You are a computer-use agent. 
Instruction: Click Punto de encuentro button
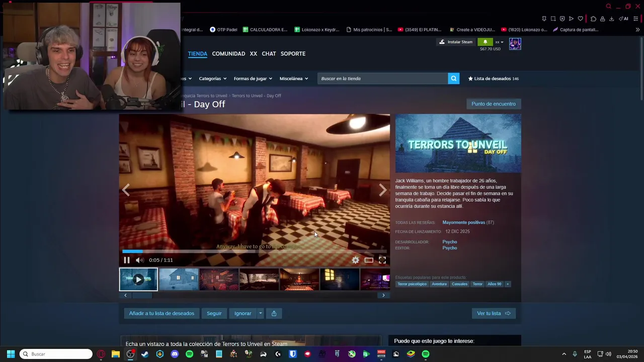(494, 104)
